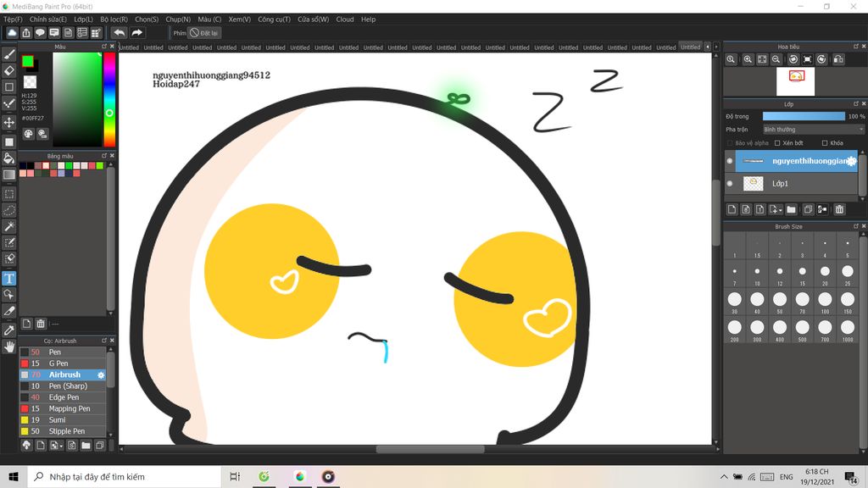Image resolution: width=868 pixels, height=488 pixels.
Task: Add a new layer in Layer panel
Action: [x=732, y=209]
